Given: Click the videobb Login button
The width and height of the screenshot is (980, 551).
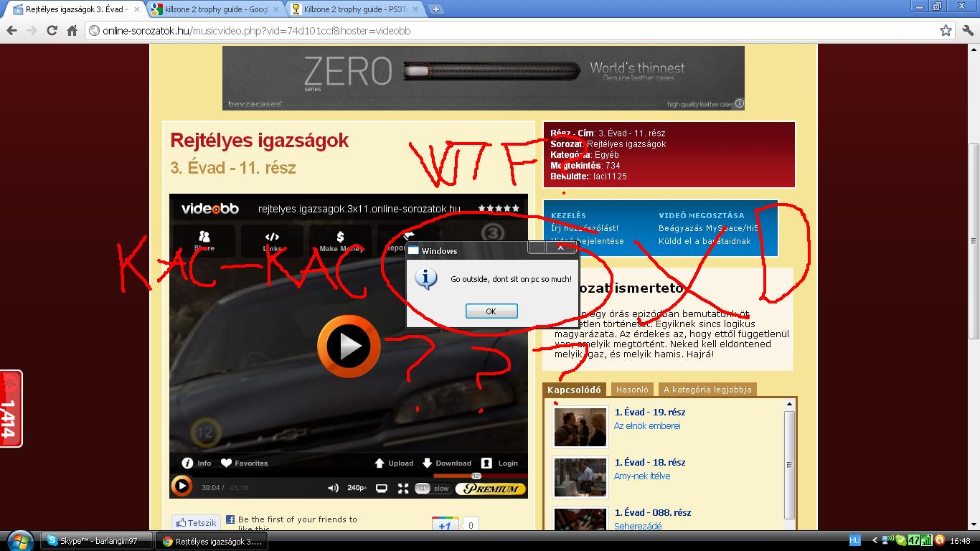Looking at the screenshot, I should [x=499, y=463].
